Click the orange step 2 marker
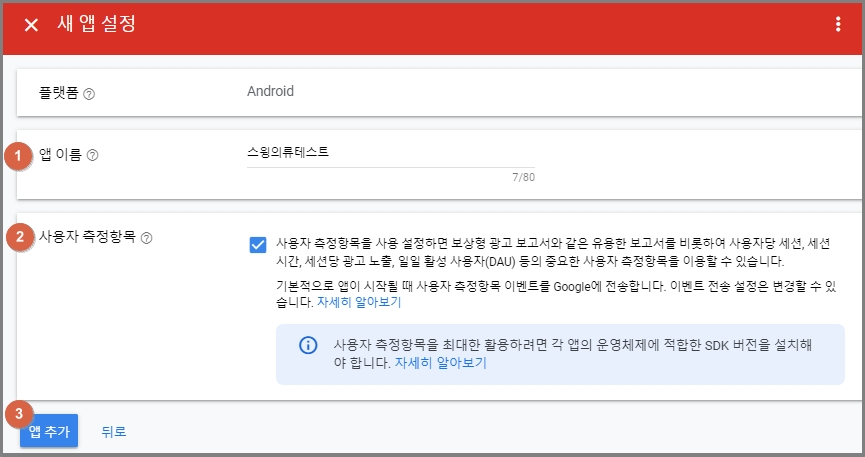Viewport: 865px width, 457px height. (x=20, y=237)
